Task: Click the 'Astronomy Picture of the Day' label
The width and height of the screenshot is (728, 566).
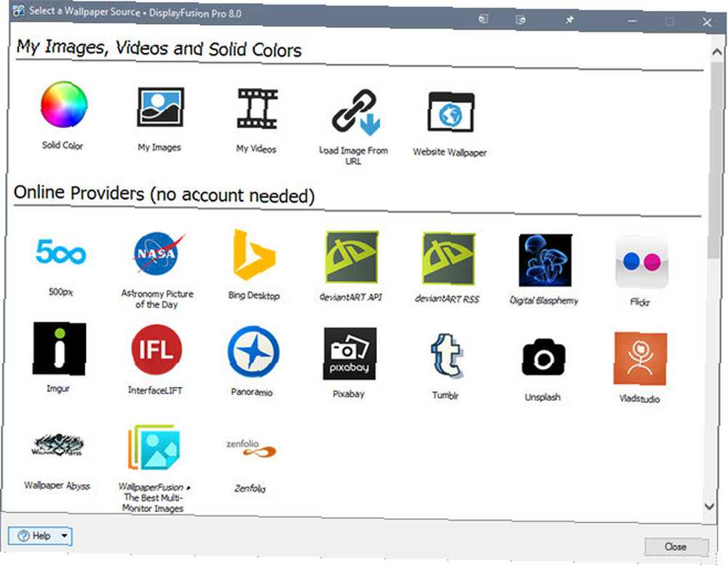Action: (x=157, y=299)
